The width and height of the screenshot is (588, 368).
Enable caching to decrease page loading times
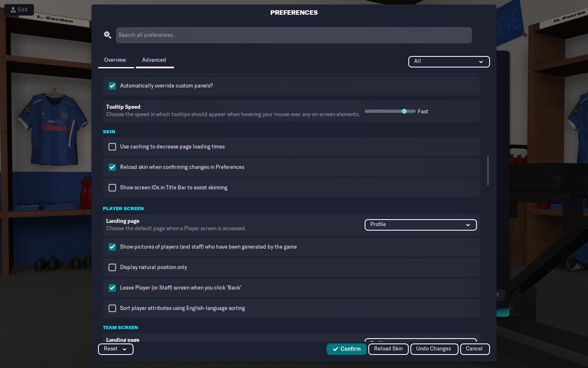pyautogui.click(x=112, y=147)
